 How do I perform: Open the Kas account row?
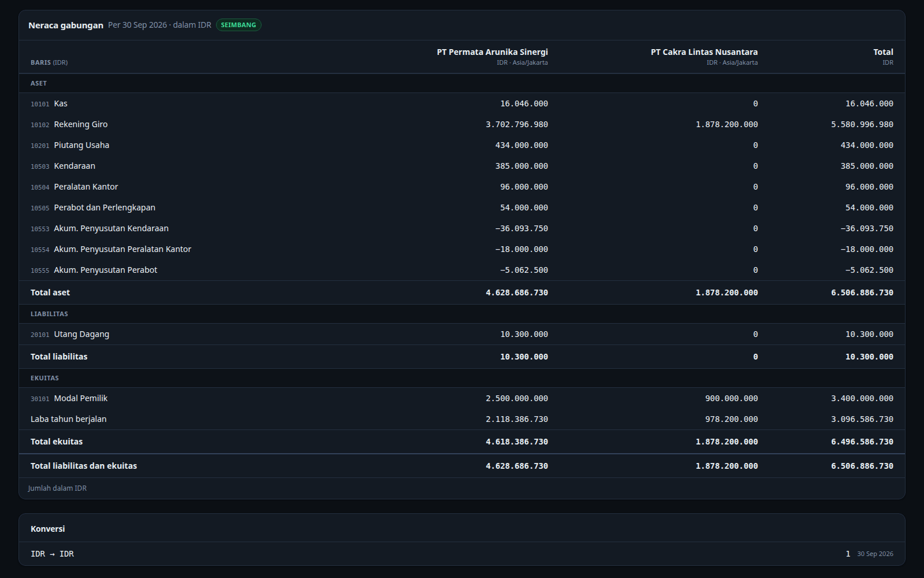(x=462, y=103)
